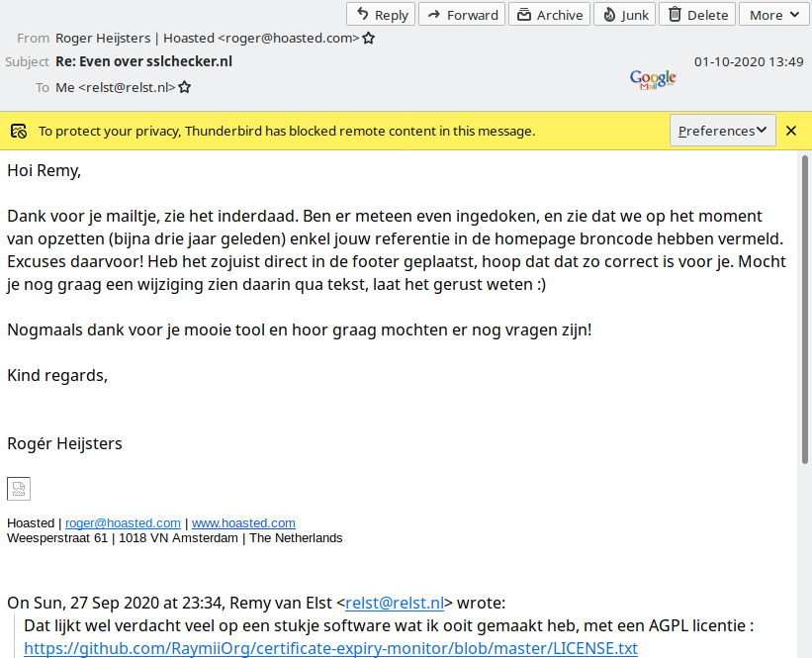
Task: Open the More actions dropdown
Action: pos(774,15)
